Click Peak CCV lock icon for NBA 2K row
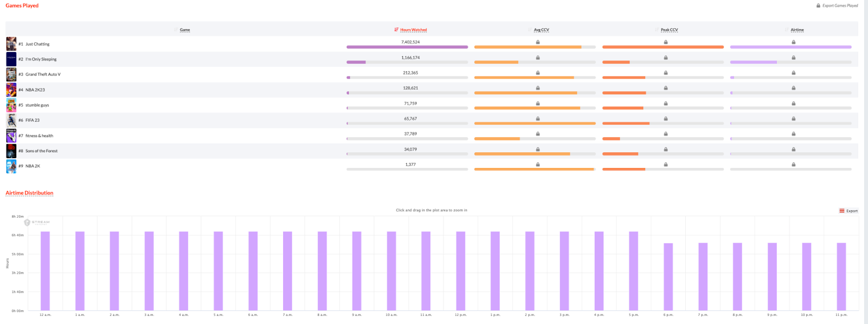The image size is (868, 324). pos(666,164)
